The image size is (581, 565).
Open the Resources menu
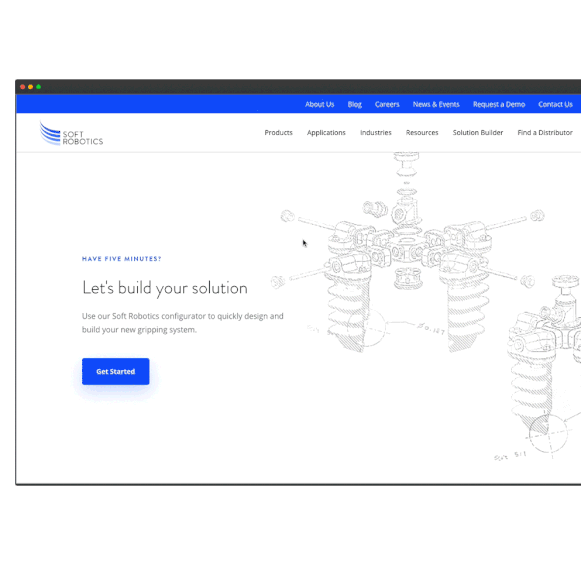click(x=422, y=133)
